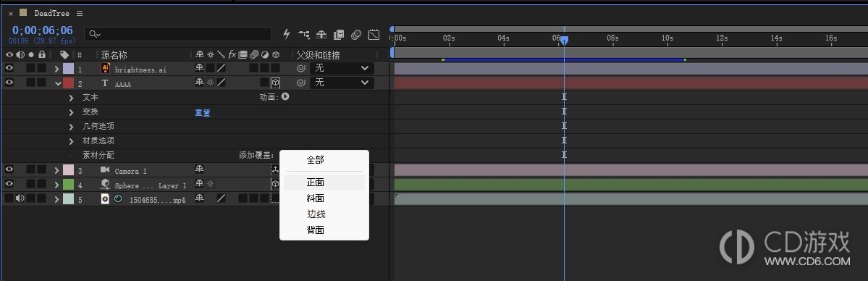The height and width of the screenshot is (281, 868).
Task: Choose 斜面 from the popup menu
Action: (324, 198)
